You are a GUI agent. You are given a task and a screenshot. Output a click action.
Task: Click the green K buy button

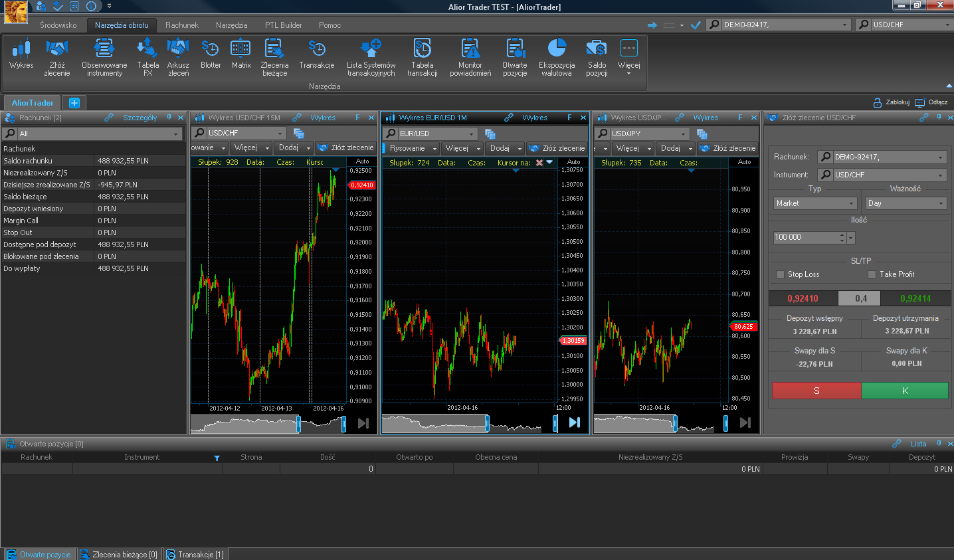[x=905, y=391]
